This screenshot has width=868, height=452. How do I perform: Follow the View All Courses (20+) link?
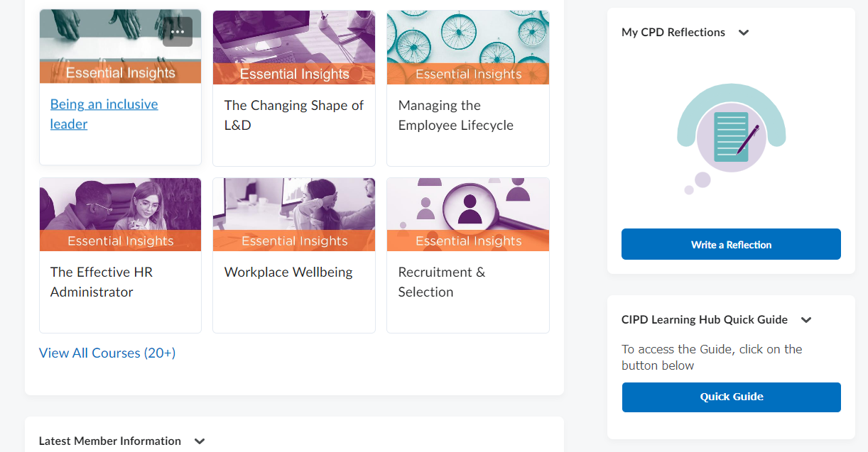[x=107, y=353]
